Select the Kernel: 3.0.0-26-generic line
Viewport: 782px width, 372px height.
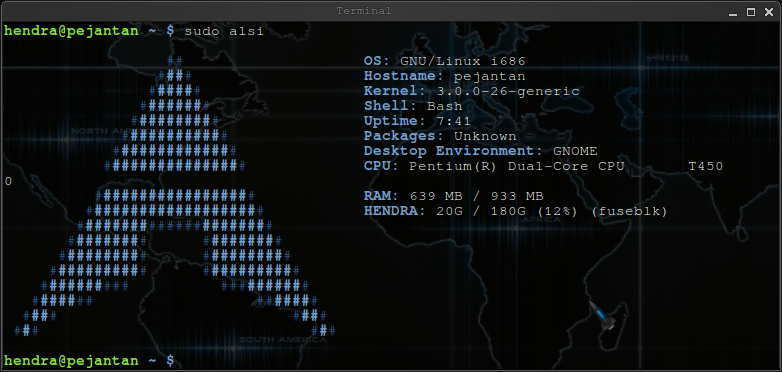point(472,91)
